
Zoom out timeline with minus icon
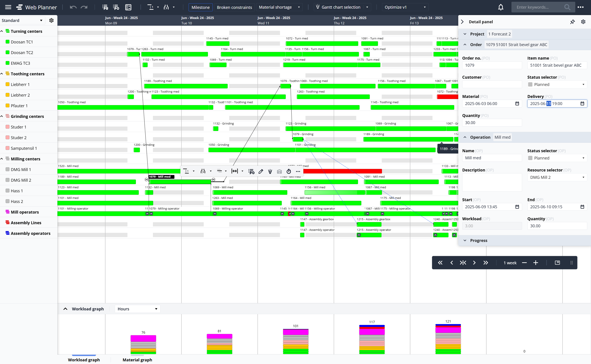click(x=524, y=263)
